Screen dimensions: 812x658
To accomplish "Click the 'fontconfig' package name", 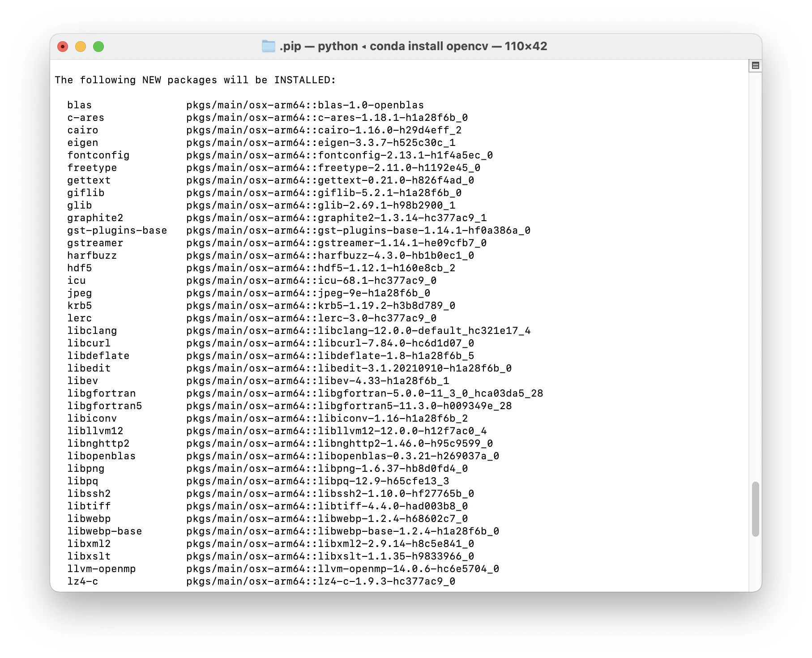I will 98,155.
